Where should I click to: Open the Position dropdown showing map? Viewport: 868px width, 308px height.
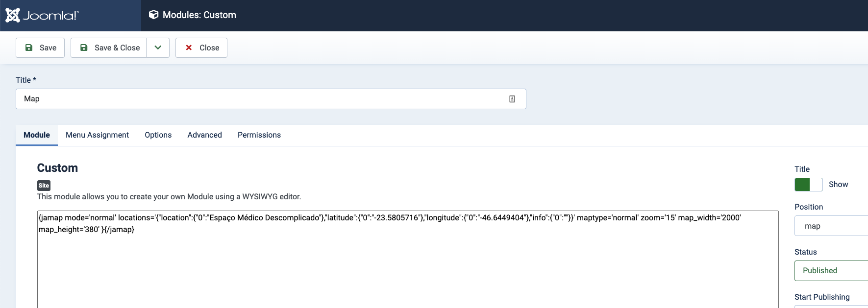coord(833,226)
